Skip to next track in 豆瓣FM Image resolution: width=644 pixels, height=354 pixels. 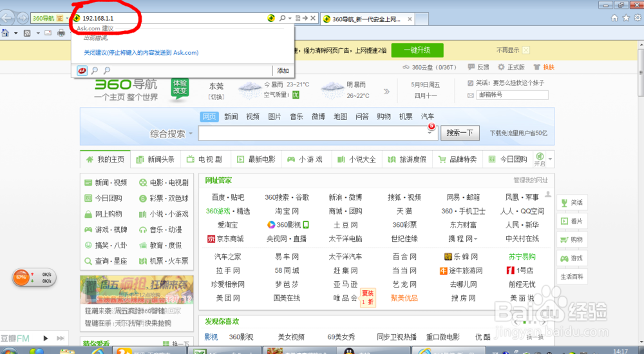tap(61, 339)
